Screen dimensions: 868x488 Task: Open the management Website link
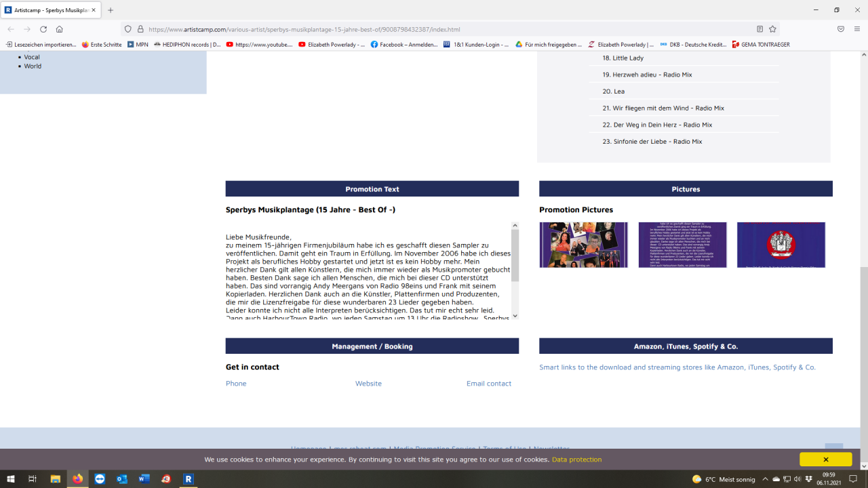pyautogui.click(x=368, y=384)
